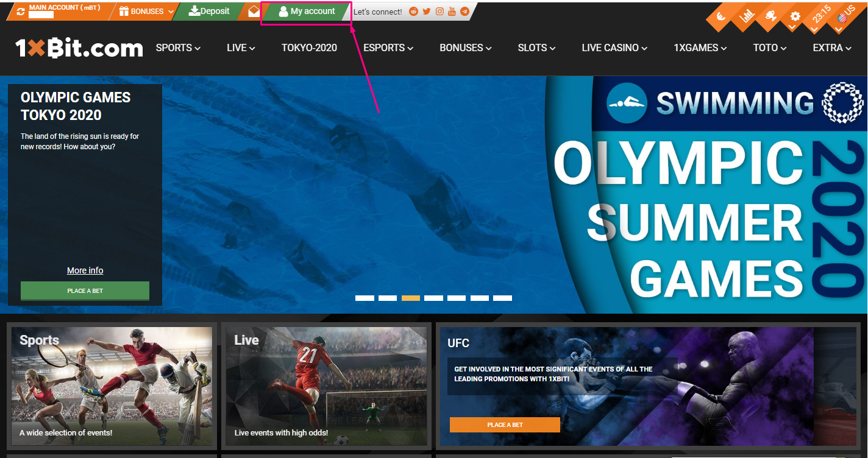Open the Telegram social link icon
The image size is (868, 458).
coord(464,12)
